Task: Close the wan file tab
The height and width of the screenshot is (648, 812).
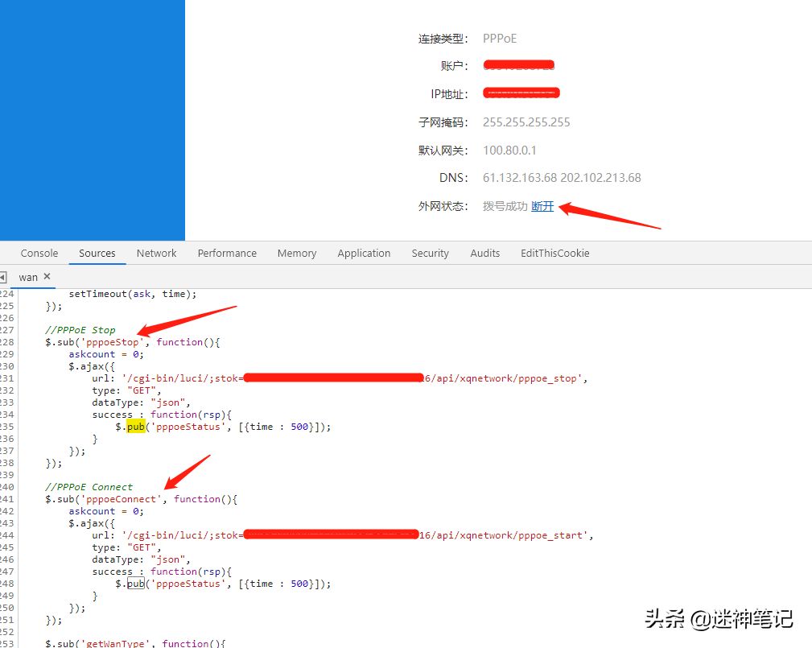Action: point(47,277)
